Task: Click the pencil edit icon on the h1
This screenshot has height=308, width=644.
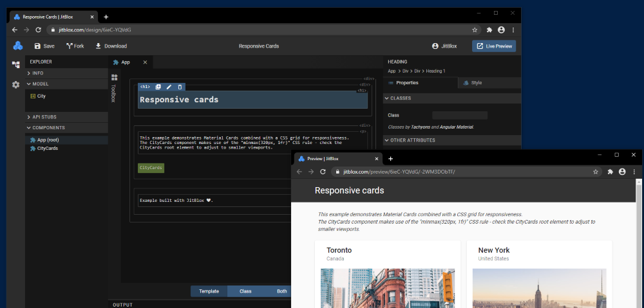Action: click(169, 87)
